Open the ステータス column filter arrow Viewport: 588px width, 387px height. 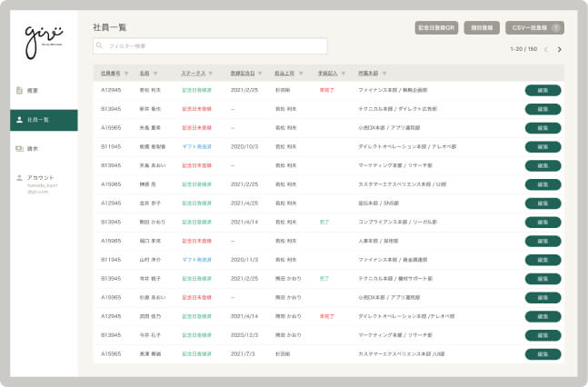(x=213, y=73)
